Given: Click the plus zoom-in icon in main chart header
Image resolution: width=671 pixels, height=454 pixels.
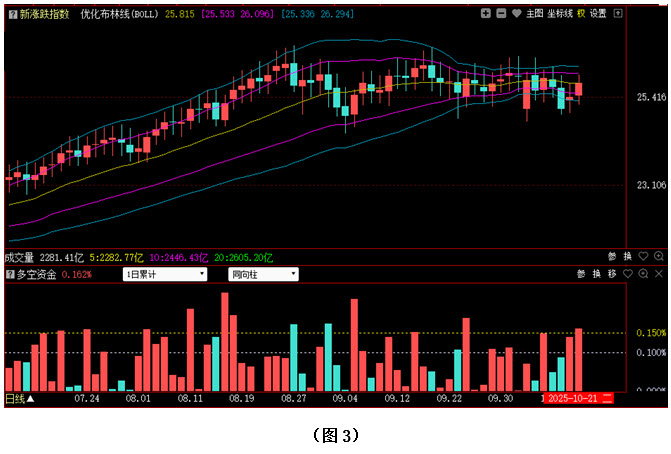Looking at the screenshot, I should (x=485, y=14).
